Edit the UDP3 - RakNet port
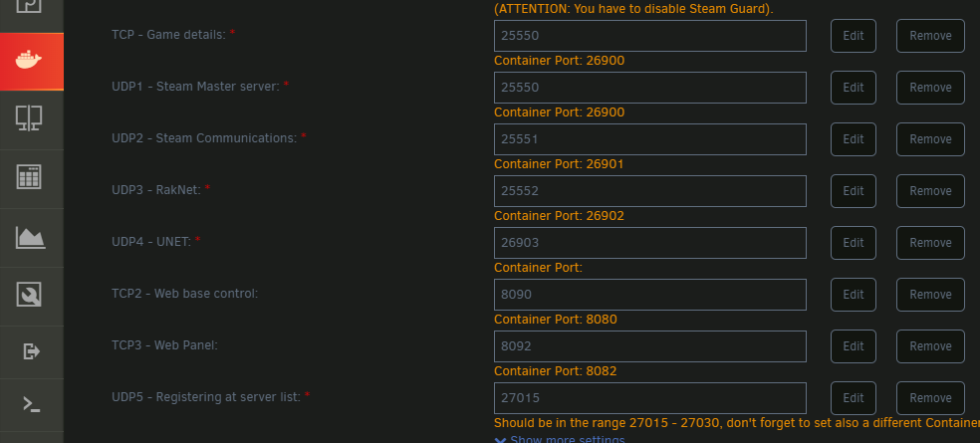The image size is (980, 443). pos(854,191)
